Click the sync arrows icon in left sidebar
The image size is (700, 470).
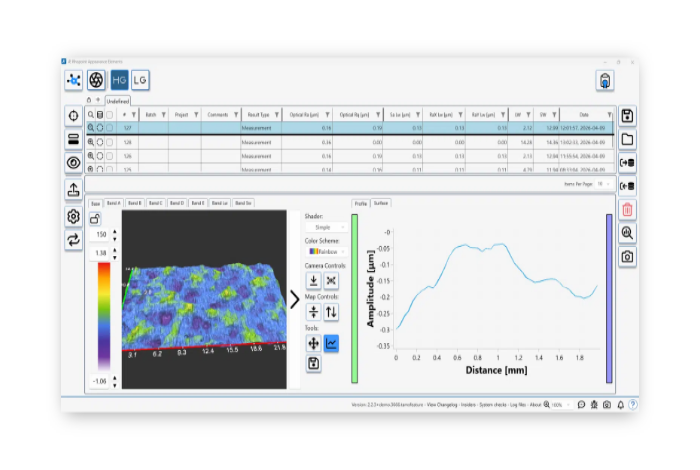point(74,240)
